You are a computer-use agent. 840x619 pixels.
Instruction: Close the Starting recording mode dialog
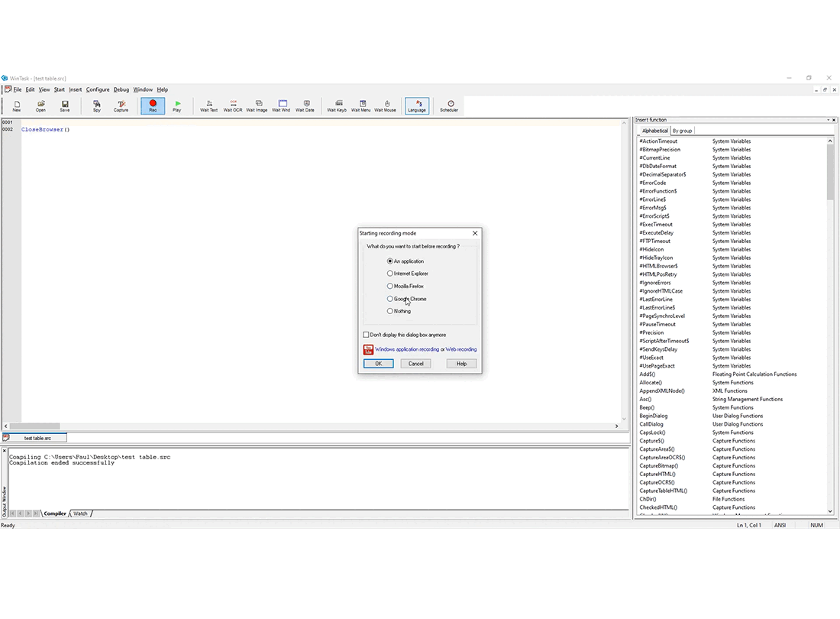(x=475, y=233)
